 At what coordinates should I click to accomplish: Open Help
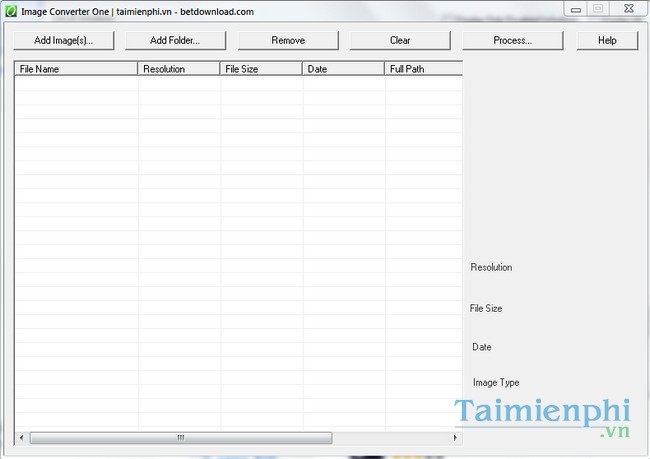coord(607,41)
